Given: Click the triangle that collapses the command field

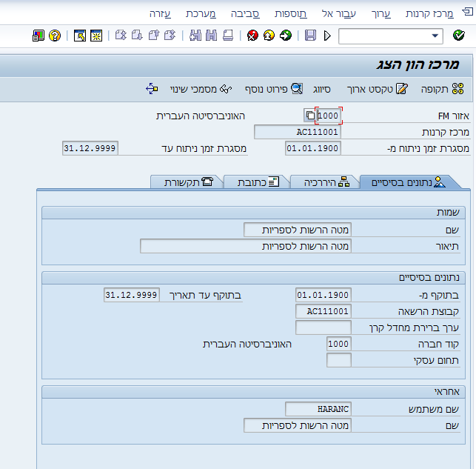Looking at the screenshot, I should pyautogui.click(x=327, y=36).
